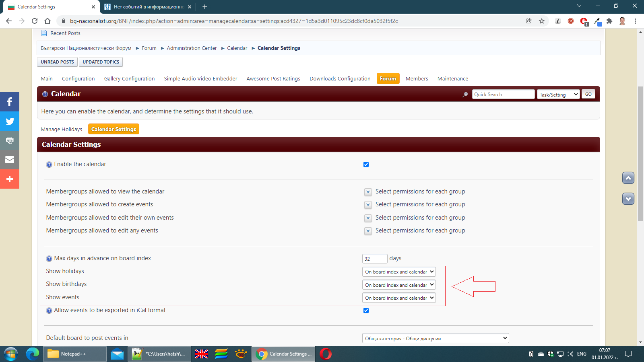Open Recent Posts link
The image size is (644, 362).
[65, 33]
